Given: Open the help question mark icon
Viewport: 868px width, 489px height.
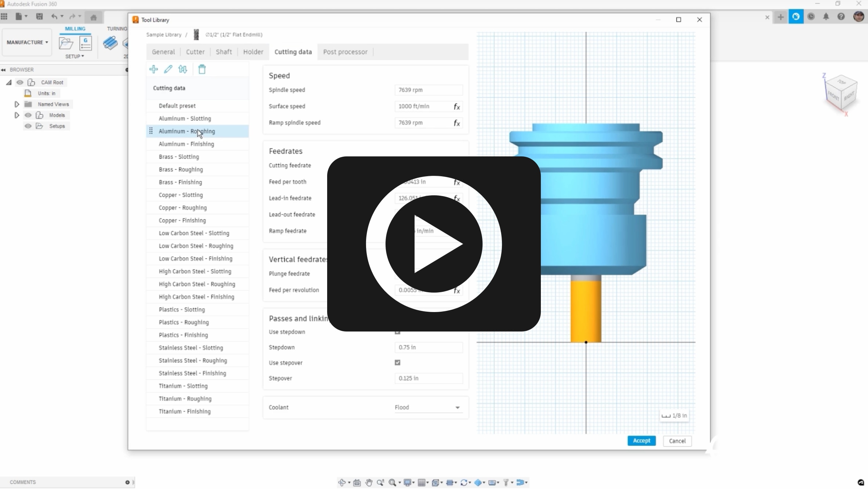Looking at the screenshot, I should click(841, 17).
